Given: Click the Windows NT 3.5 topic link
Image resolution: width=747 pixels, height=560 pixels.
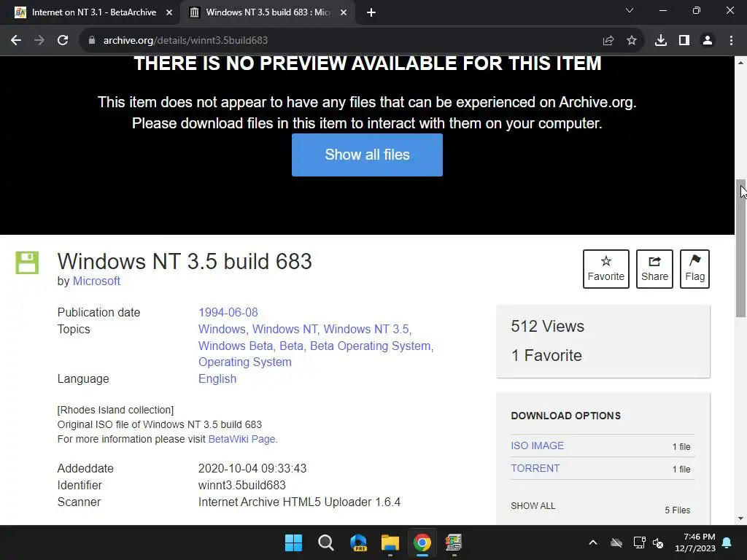Looking at the screenshot, I should [x=366, y=329].
